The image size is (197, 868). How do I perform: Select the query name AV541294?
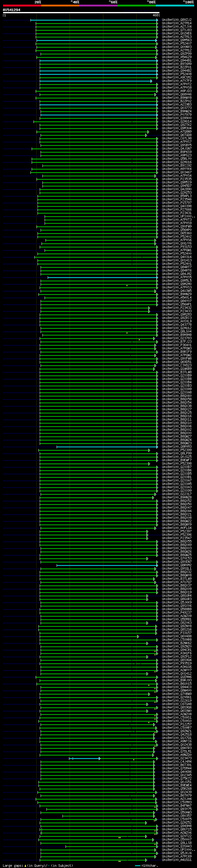point(11,10)
